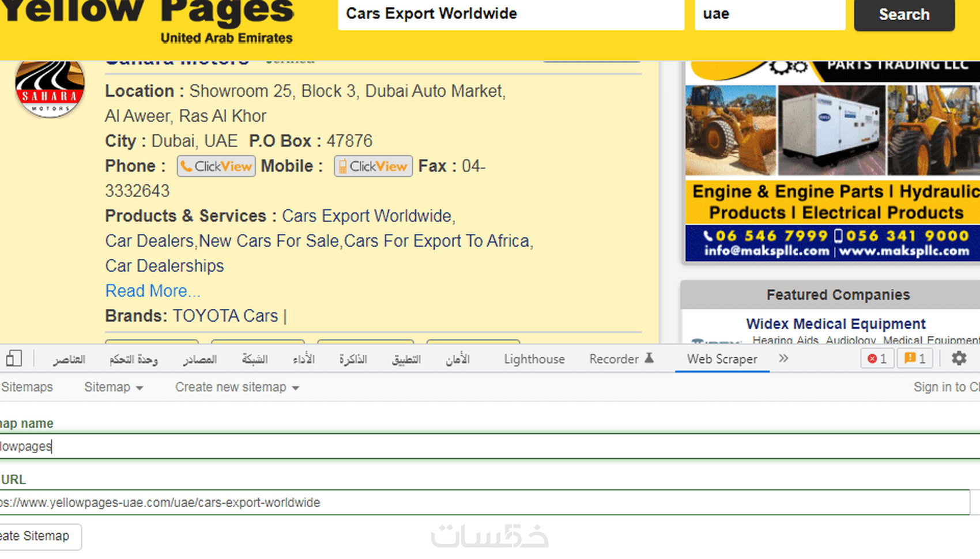Click the Search button

coord(904,14)
